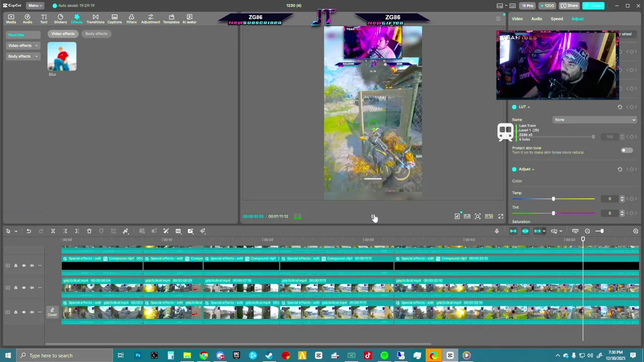Toggle Protect skin tone switch
Screen dimensions: 644x362
(x=626, y=150)
